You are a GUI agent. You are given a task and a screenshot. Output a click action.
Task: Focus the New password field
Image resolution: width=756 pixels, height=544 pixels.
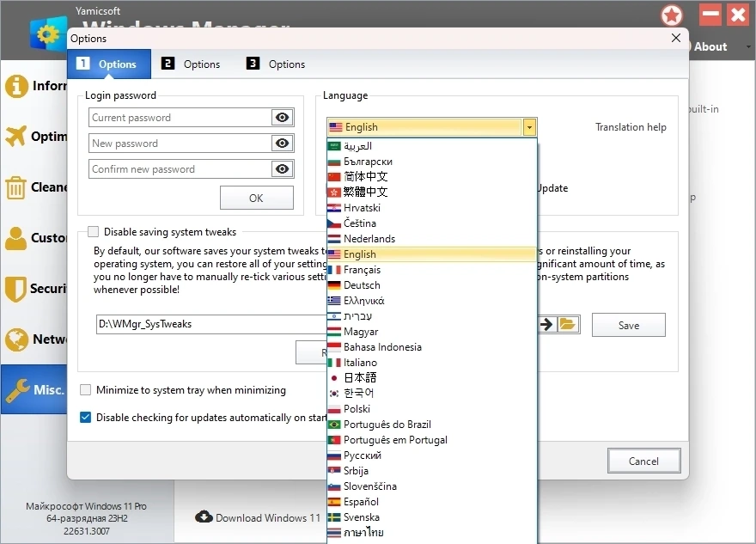[180, 144]
